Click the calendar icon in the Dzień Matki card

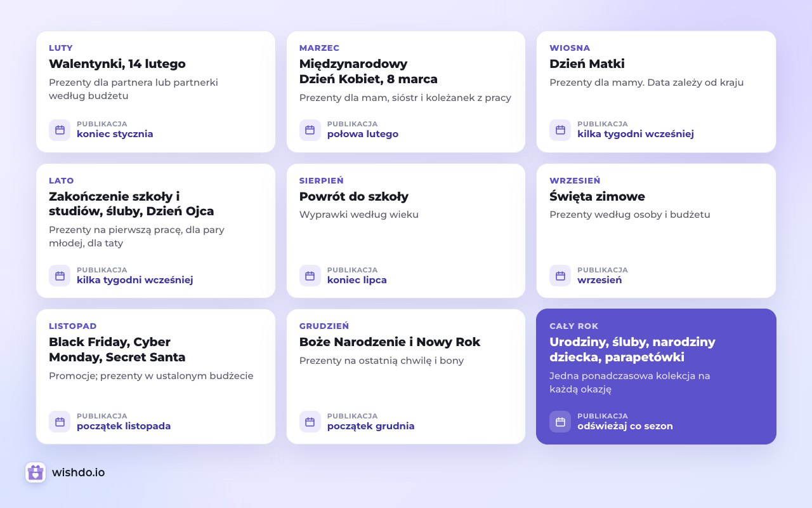pos(560,130)
